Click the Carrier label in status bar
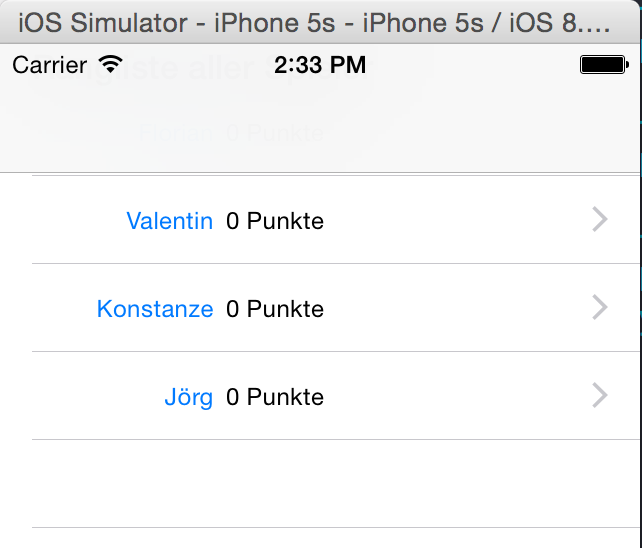Screen dimensions: 642x548 tap(50, 65)
